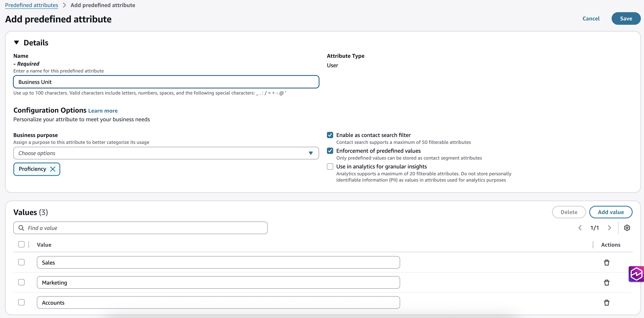Remove the Proficiency tag with X
This screenshot has width=644, height=318.
coord(53,169)
